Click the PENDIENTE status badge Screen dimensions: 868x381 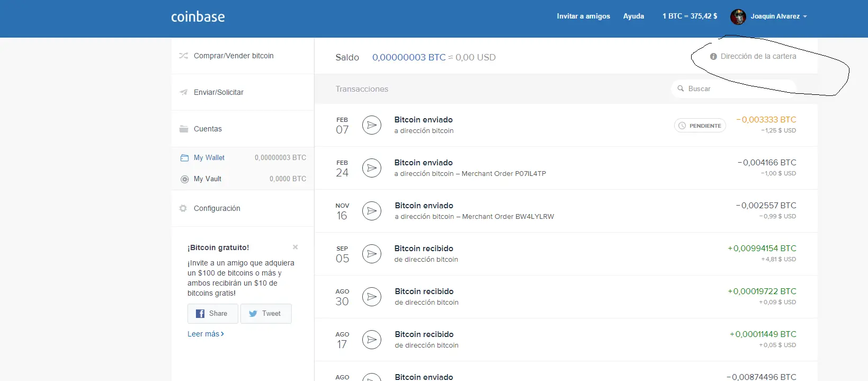tap(700, 126)
